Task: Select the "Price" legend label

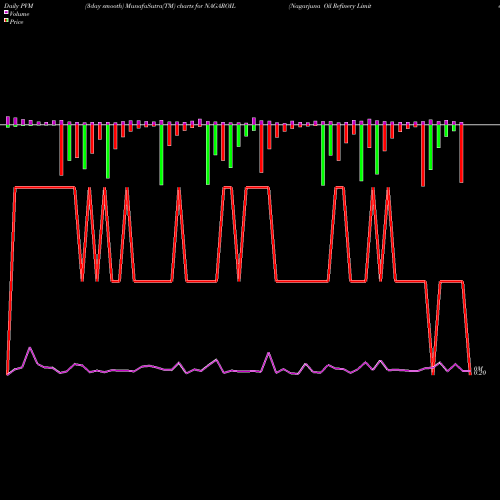Action: 16,22
